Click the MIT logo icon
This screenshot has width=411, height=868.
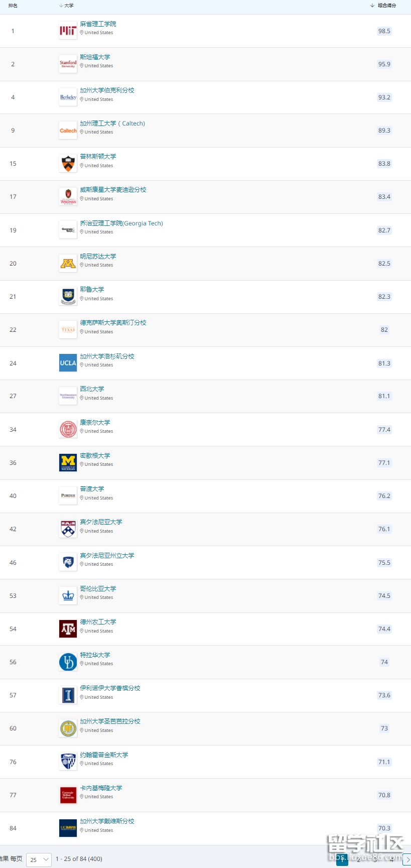click(x=68, y=31)
